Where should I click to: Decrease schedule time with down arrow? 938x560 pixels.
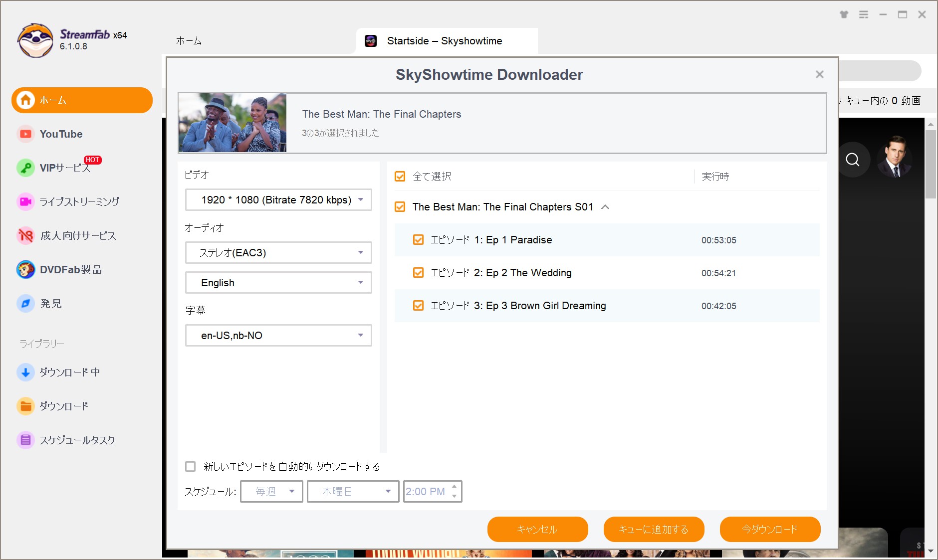tap(454, 496)
